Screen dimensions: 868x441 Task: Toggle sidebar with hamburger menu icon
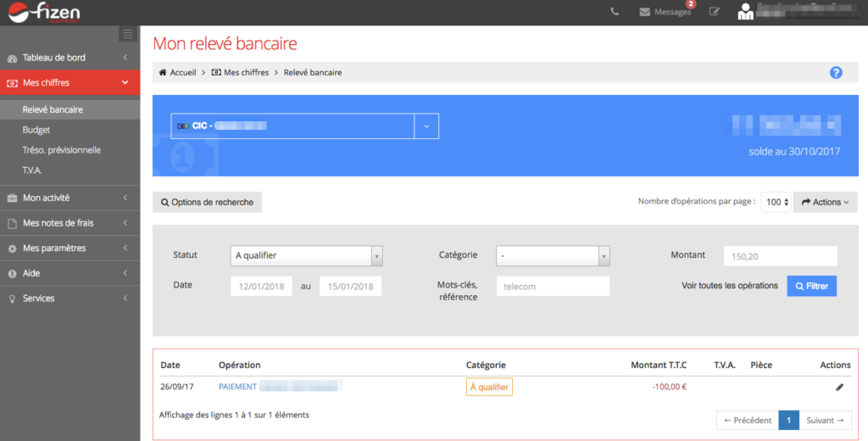coord(128,34)
